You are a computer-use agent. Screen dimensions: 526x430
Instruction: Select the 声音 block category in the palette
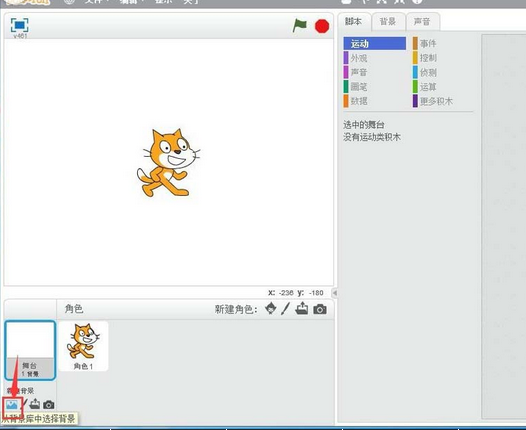356,72
